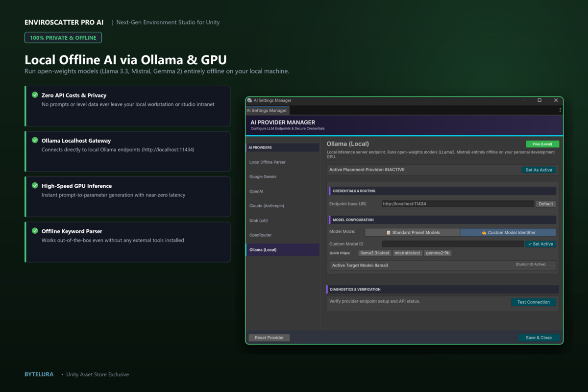
Task: Select OpenRouter provider
Action: (x=283, y=235)
